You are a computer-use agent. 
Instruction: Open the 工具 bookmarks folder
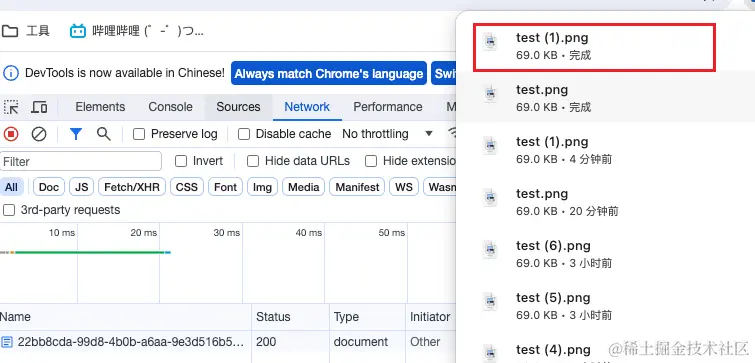tap(26, 31)
